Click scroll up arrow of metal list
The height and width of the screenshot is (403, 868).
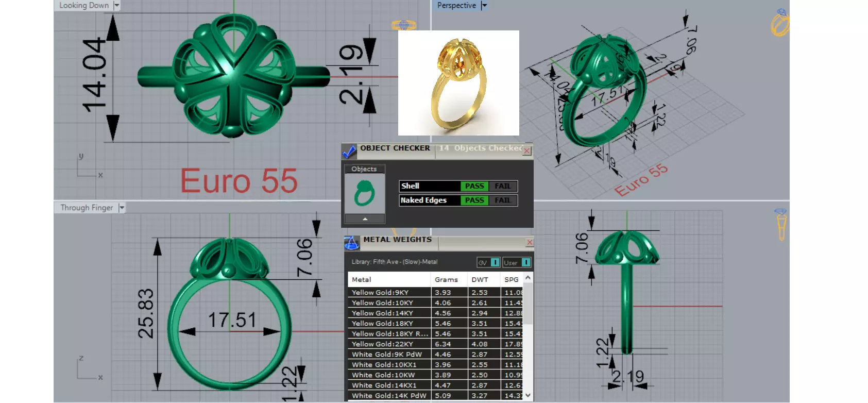pyautogui.click(x=528, y=277)
